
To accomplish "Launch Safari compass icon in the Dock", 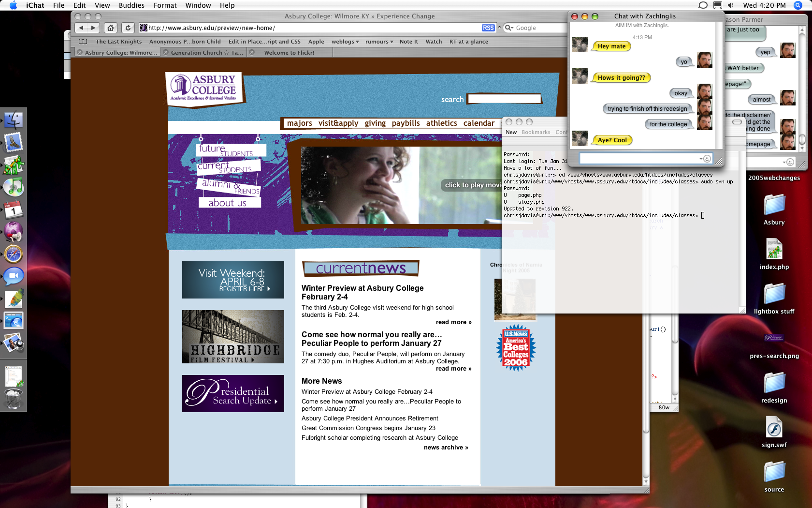I will click(x=14, y=254).
